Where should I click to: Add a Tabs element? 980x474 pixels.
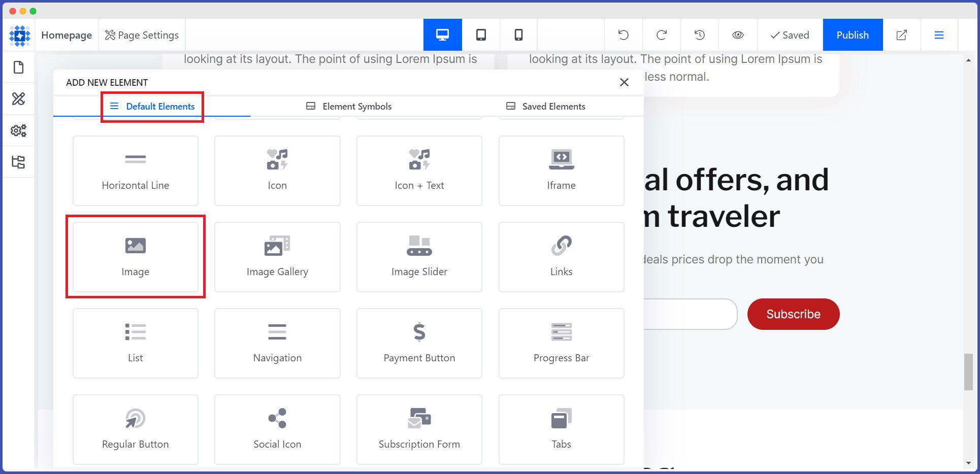[x=562, y=429]
